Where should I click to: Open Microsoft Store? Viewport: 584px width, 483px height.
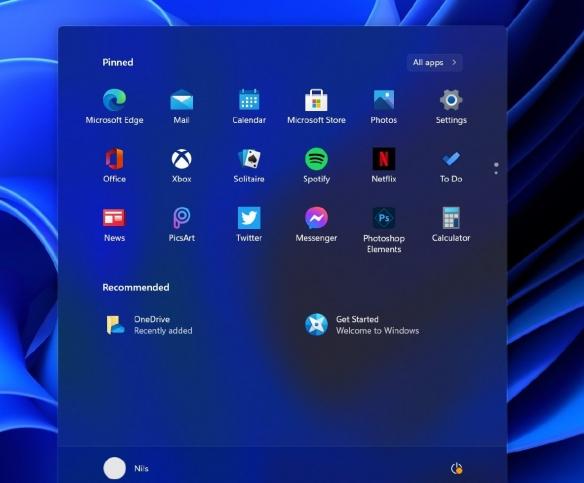point(316,107)
